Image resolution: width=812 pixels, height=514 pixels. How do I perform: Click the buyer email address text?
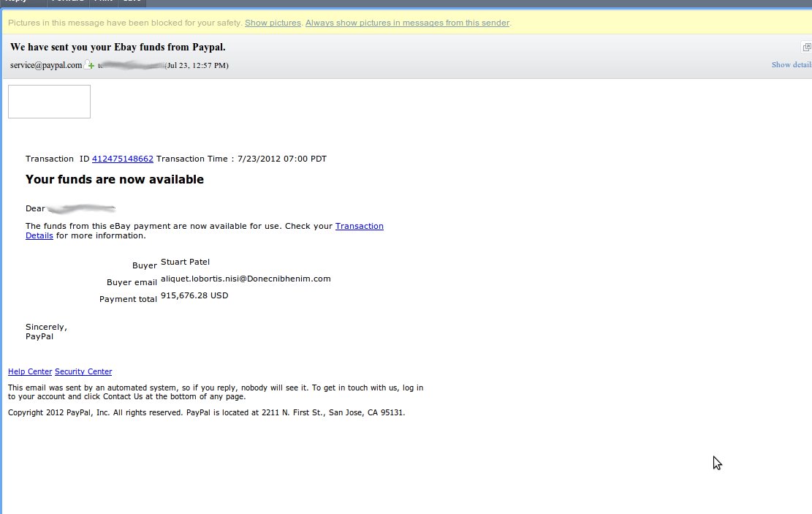point(246,279)
